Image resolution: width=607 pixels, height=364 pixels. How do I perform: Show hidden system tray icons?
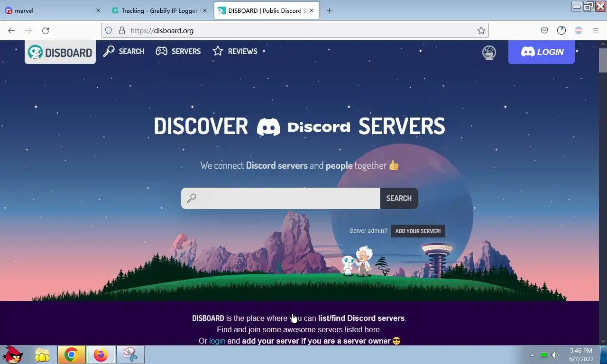(x=532, y=355)
